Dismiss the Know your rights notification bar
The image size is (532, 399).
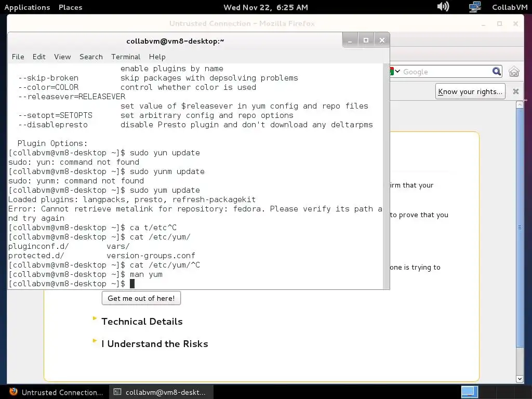click(516, 91)
